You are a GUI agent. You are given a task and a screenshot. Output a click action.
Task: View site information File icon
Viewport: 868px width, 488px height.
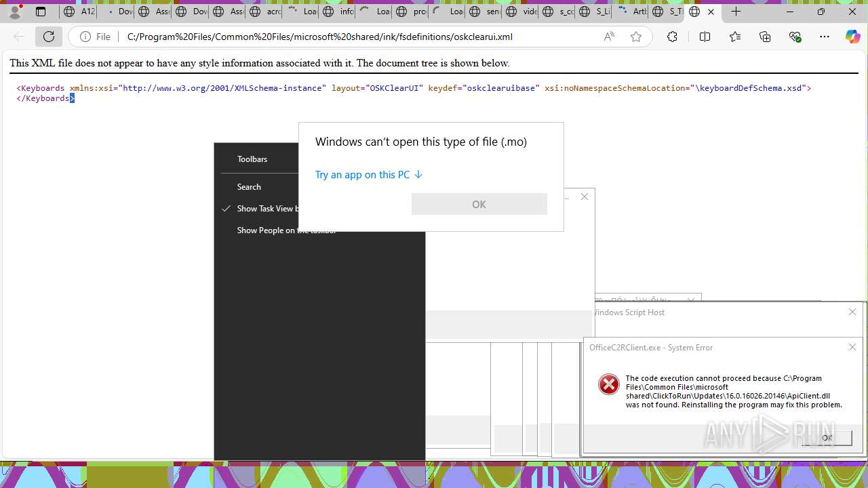tap(96, 37)
